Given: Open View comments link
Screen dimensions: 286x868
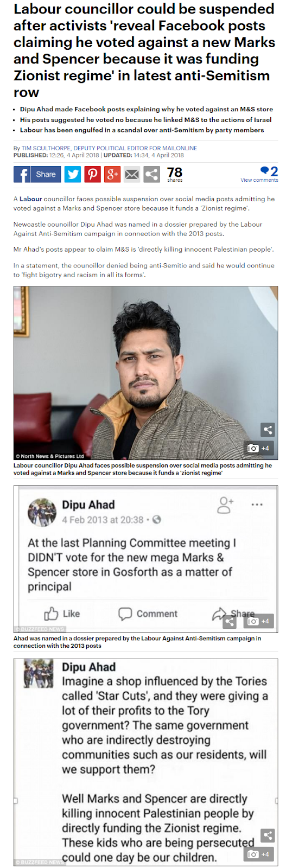Looking at the screenshot, I should tap(259, 180).
